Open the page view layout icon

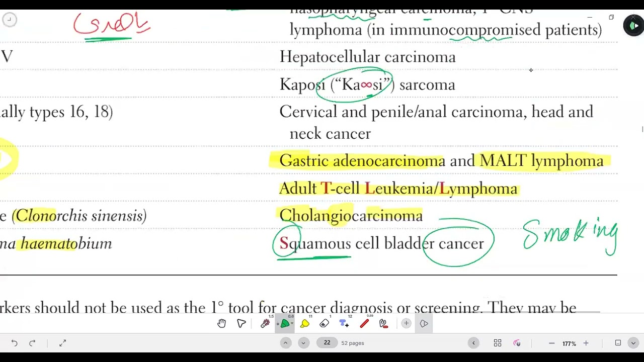(x=618, y=343)
